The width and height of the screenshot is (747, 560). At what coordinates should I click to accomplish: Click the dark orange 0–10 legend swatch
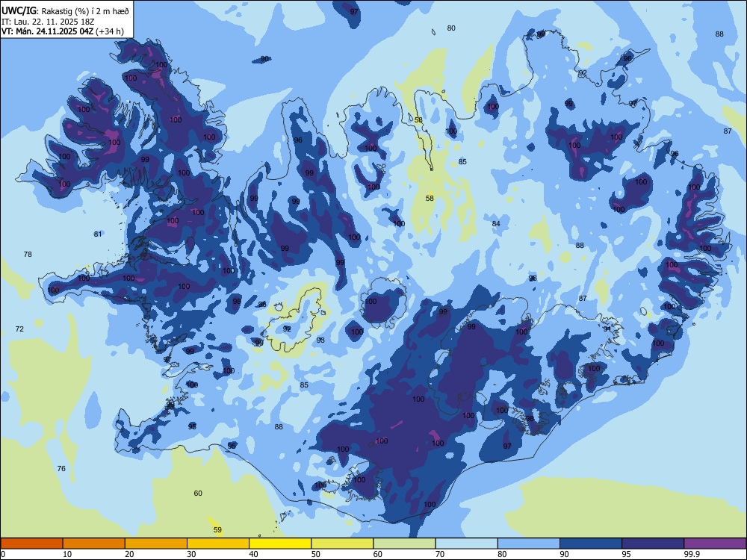[x=31, y=544]
